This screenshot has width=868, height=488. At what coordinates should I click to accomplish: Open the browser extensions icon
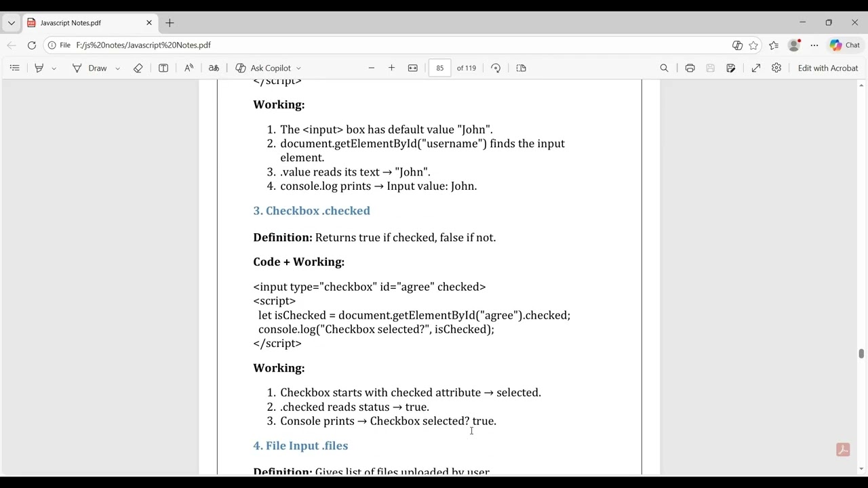[738, 45]
